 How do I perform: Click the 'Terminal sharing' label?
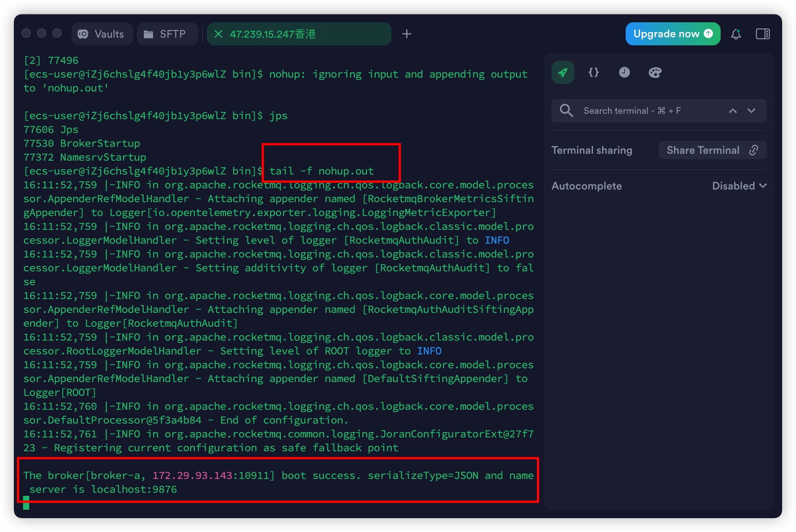point(592,150)
